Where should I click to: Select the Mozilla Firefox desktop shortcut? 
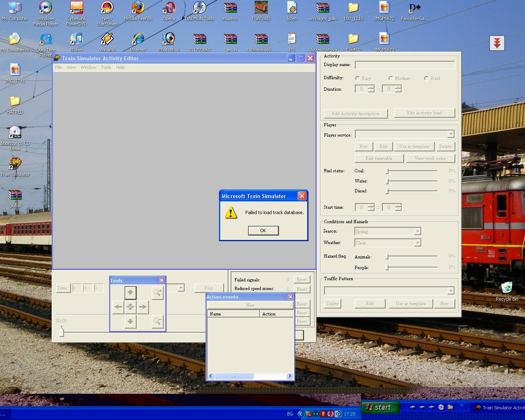138,11
